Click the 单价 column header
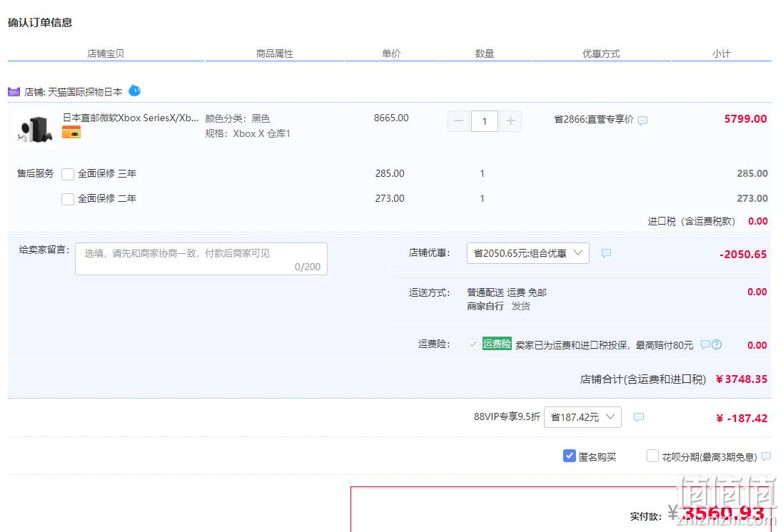This screenshot has height=532, width=783. (391, 53)
